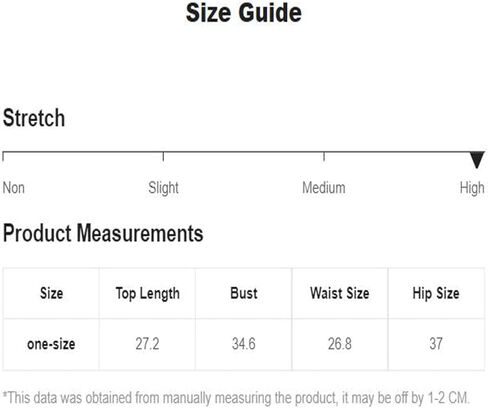Click the Size Guide heading
The height and width of the screenshot is (408, 488).
click(244, 13)
